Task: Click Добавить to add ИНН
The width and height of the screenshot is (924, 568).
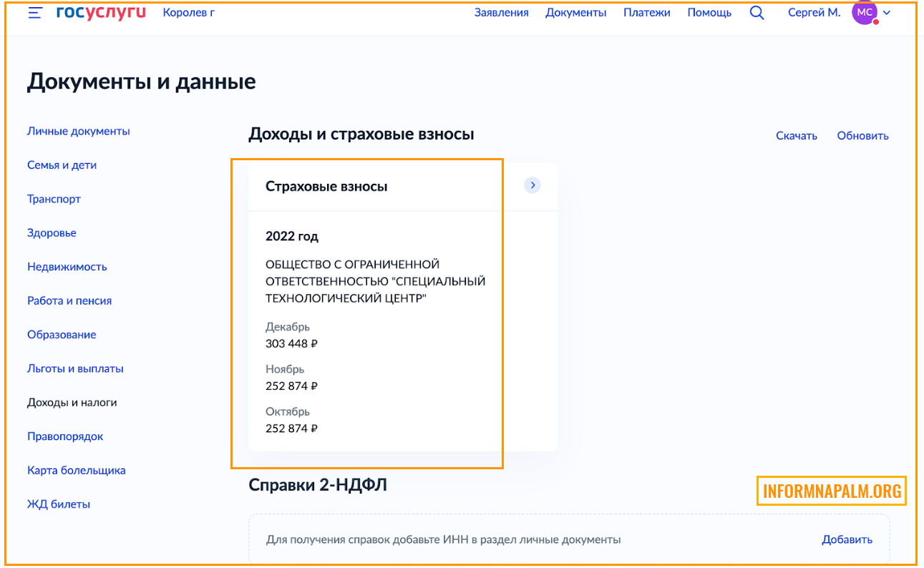Action: tap(847, 539)
